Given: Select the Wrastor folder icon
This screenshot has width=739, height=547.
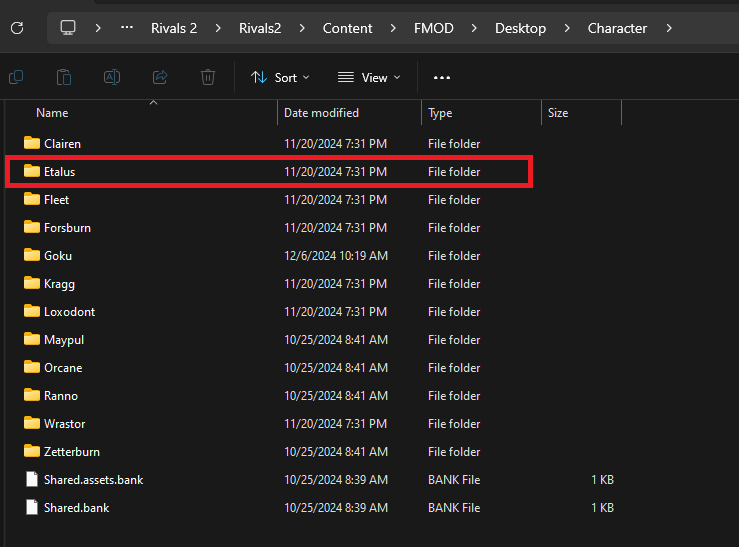Looking at the screenshot, I should coord(32,423).
